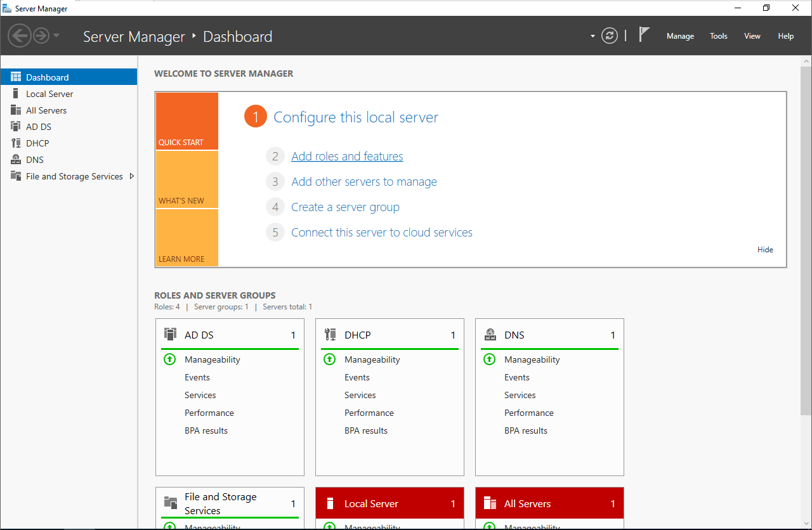812x530 pixels.
Task: Click the All Servers sidebar icon
Action: coord(16,110)
